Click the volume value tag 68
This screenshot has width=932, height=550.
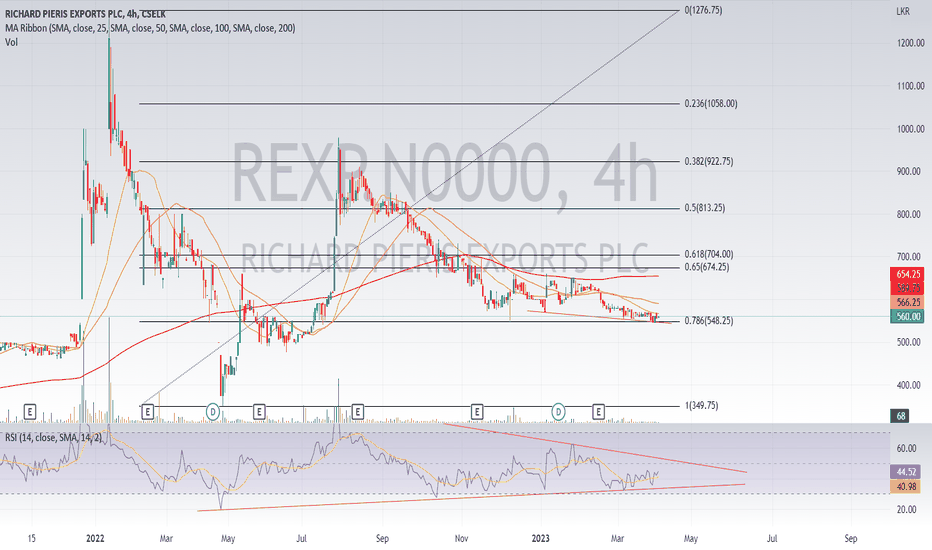(x=901, y=416)
